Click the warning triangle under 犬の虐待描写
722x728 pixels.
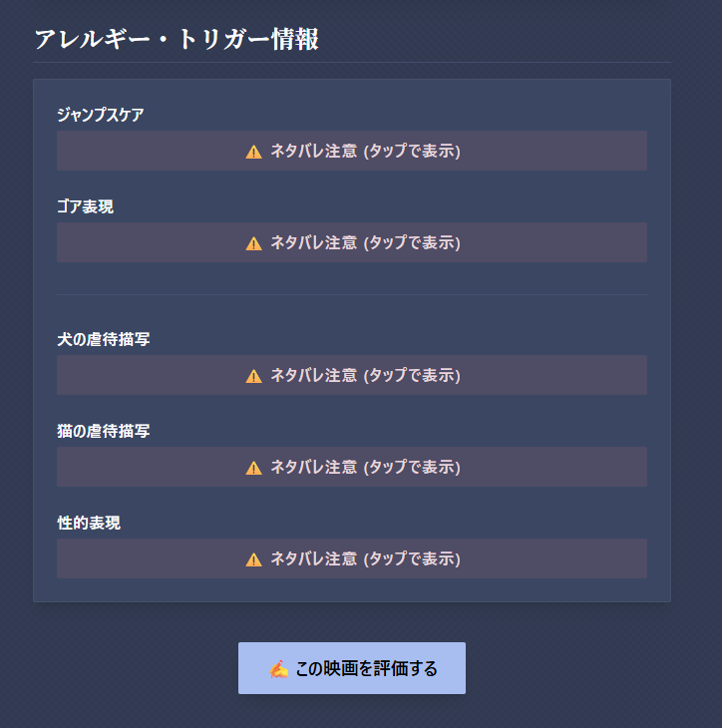click(253, 376)
